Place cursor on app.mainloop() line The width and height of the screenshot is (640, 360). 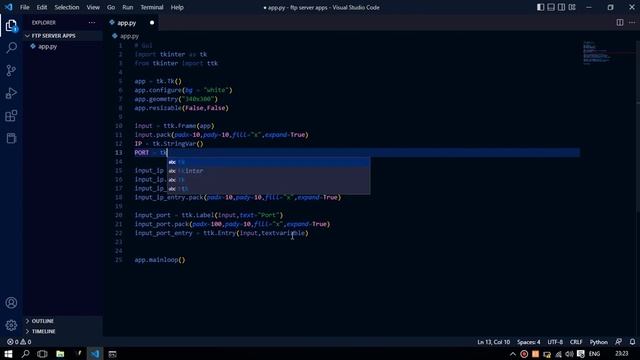pyautogui.click(x=160, y=260)
